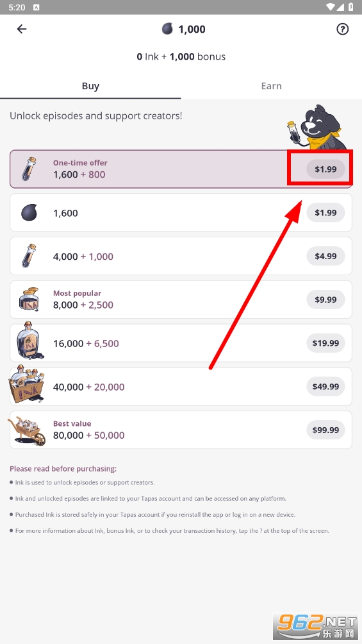Tap the $4.99 price button
The width and height of the screenshot is (362, 644).
[x=325, y=256]
